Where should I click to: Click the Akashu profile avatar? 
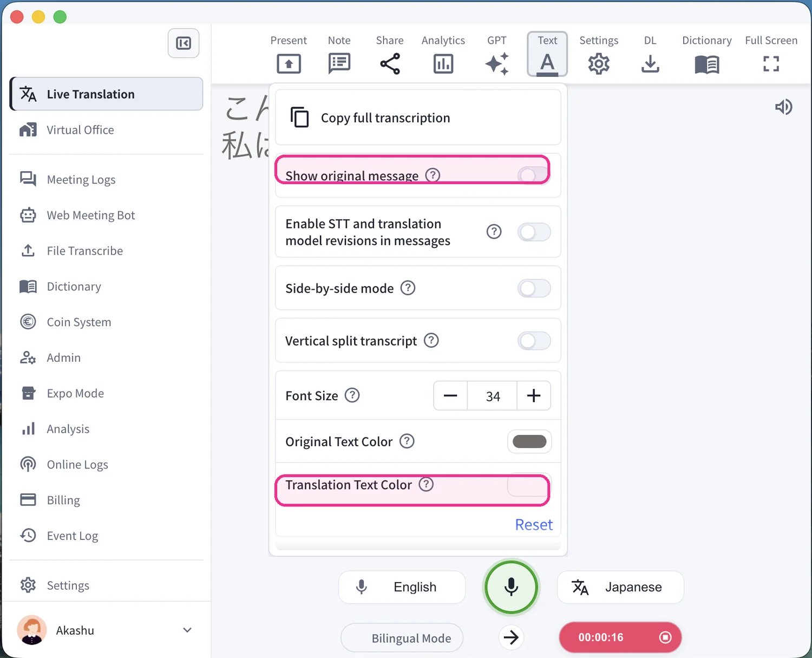coord(32,630)
